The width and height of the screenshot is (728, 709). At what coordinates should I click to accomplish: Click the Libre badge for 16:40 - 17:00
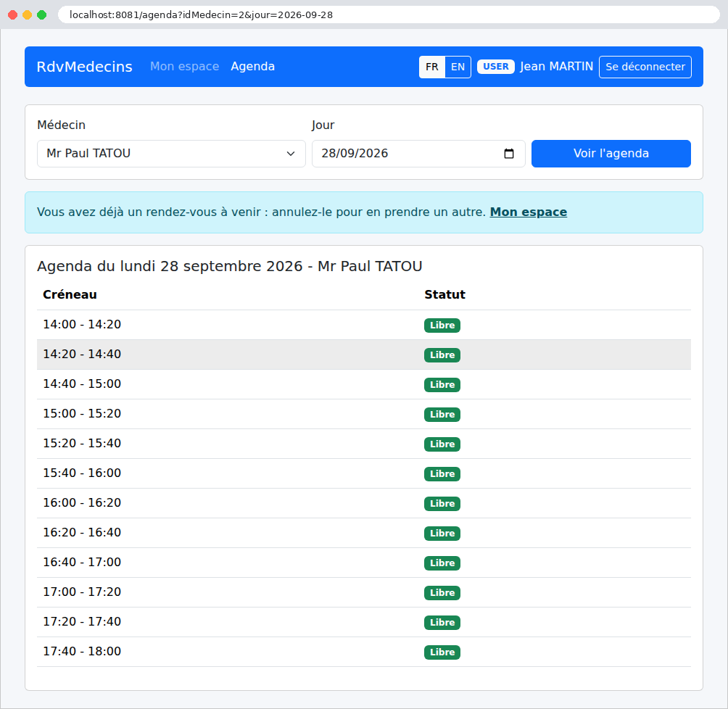pyautogui.click(x=442, y=563)
